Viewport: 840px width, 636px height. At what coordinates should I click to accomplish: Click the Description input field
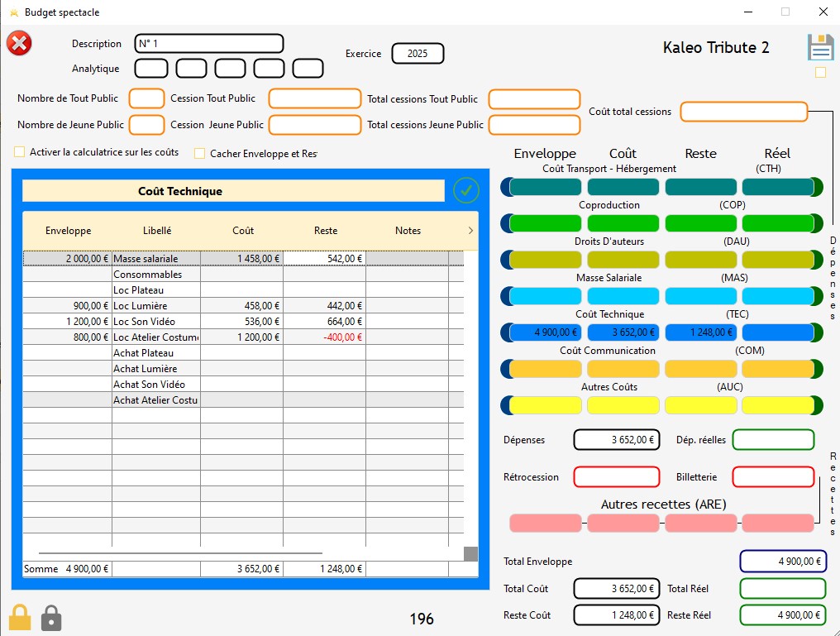(208, 43)
